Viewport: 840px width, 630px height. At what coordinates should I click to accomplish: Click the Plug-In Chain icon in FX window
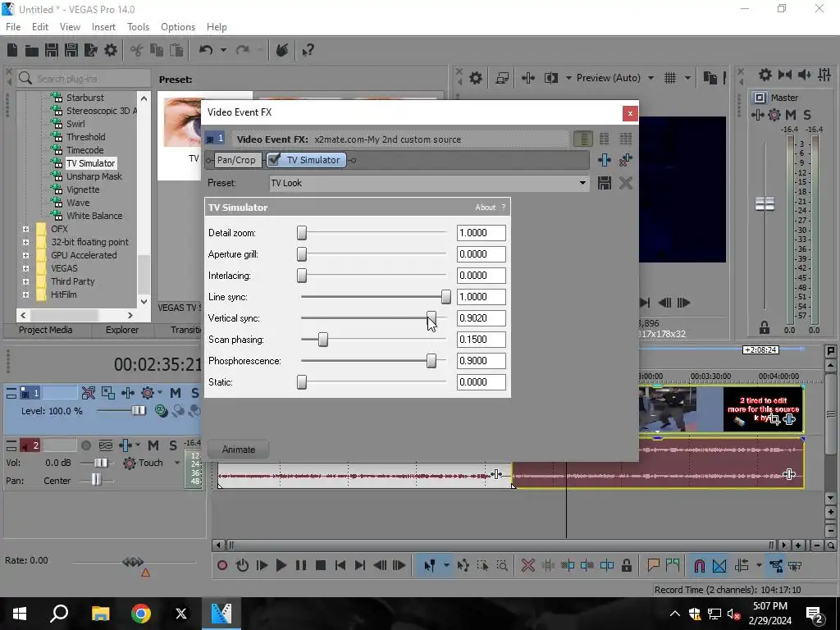pyautogui.click(x=605, y=160)
